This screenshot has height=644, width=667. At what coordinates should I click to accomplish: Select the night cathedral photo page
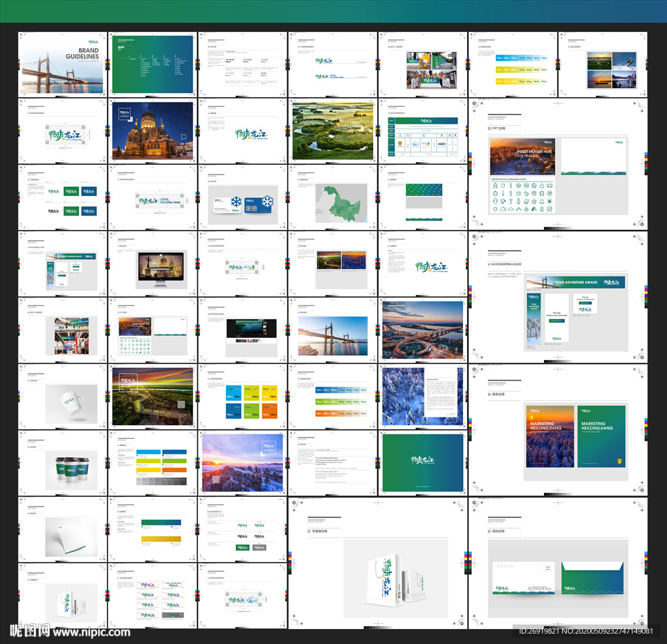click(154, 130)
